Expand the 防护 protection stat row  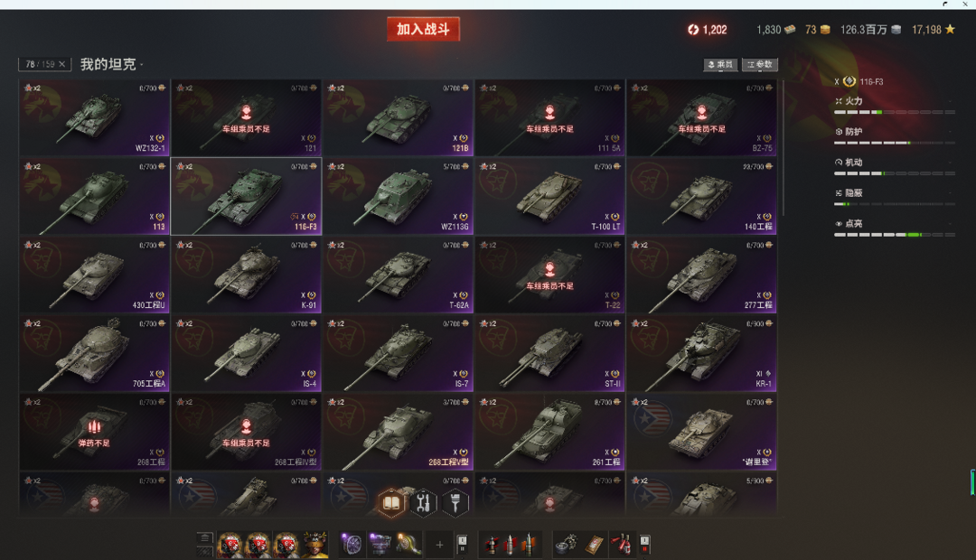point(894,135)
